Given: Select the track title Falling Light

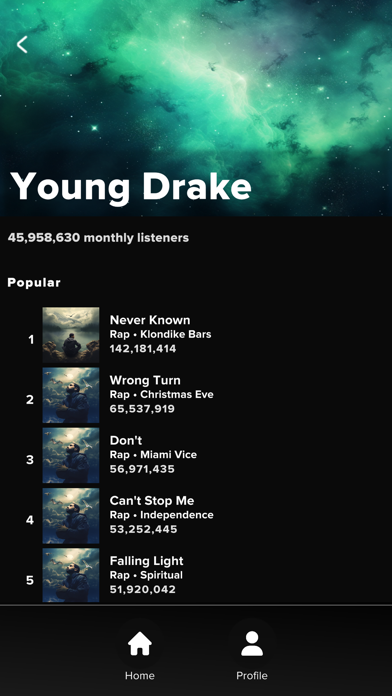Looking at the screenshot, I should tap(147, 561).
